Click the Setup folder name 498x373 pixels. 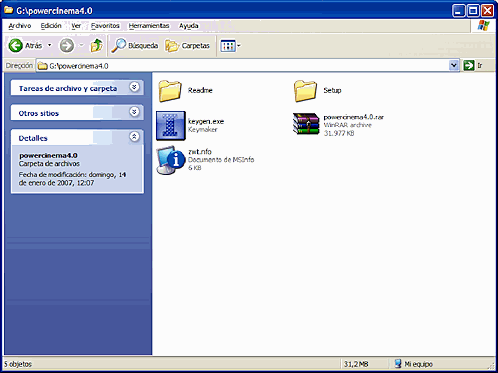tap(332, 90)
